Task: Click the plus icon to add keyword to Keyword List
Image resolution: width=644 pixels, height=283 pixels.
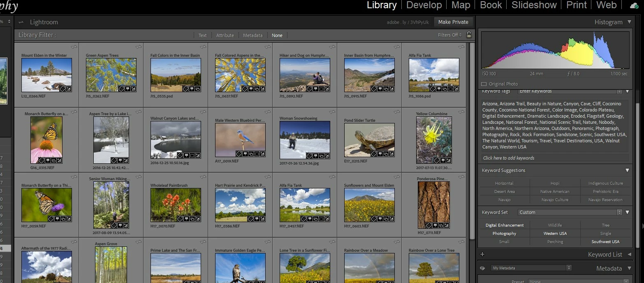Action: (x=482, y=255)
